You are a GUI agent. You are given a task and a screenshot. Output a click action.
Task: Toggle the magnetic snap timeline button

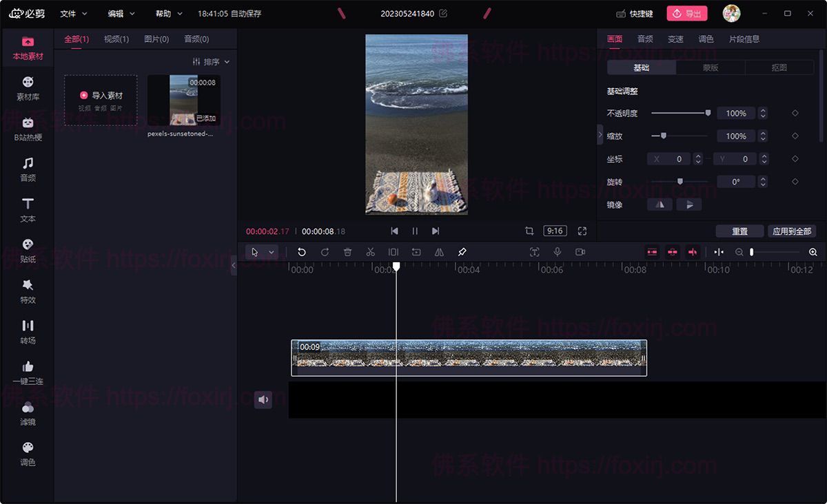(x=652, y=252)
